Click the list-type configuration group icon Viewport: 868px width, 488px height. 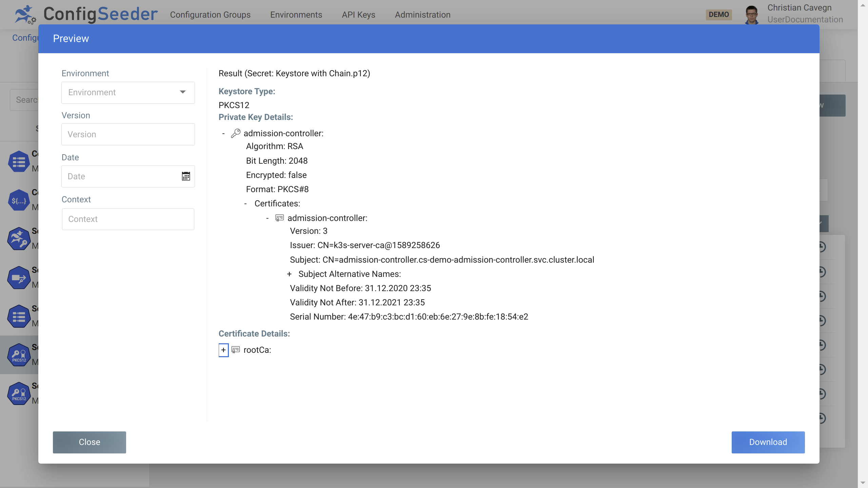(19, 161)
